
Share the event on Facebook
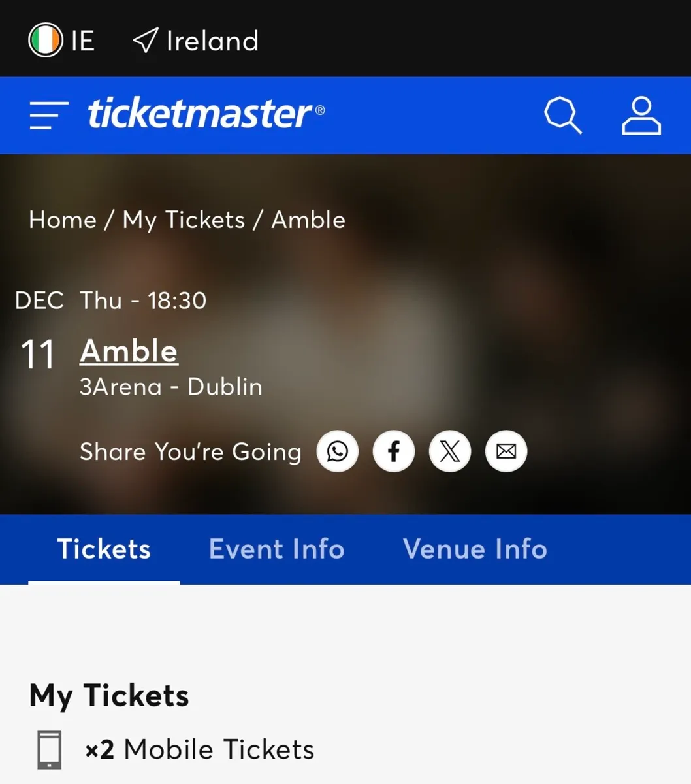coord(393,451)
